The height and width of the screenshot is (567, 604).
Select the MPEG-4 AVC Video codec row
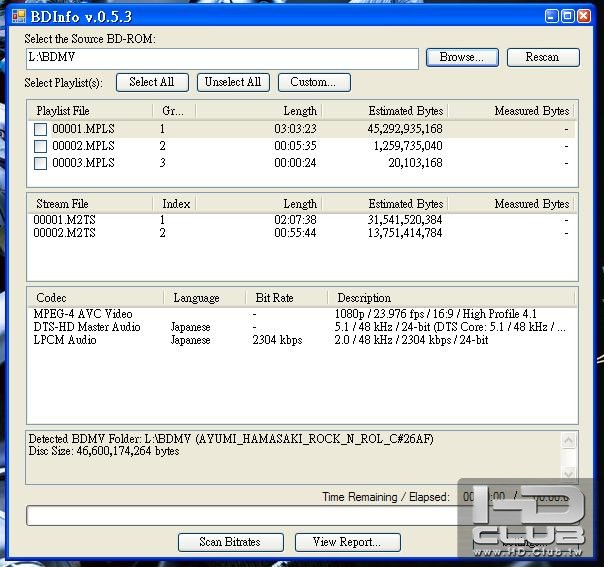click(x=83, y=314)
